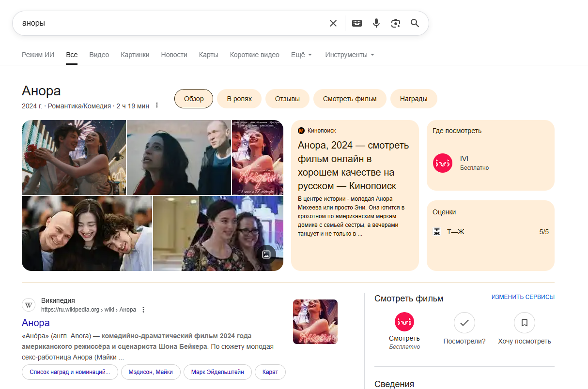Click the Т—Ж rating source icon

[437, 232]
